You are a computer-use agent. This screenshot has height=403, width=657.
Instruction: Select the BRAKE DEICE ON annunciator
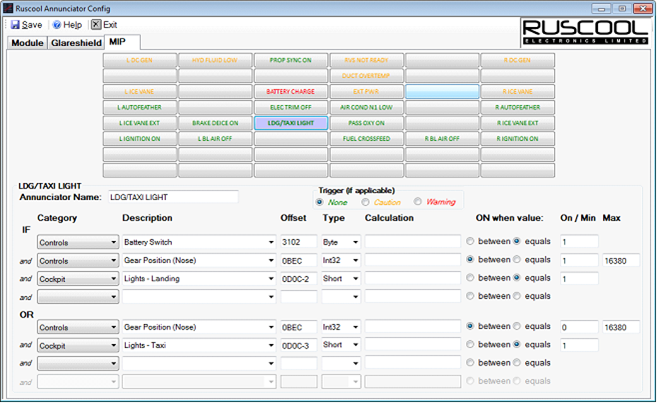(x=215, y=123)
